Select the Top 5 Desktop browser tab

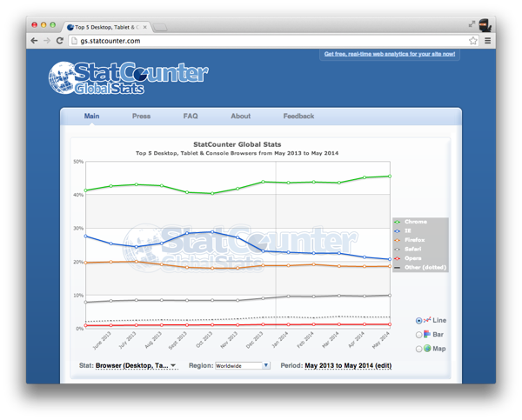click(x=106, y=27)
